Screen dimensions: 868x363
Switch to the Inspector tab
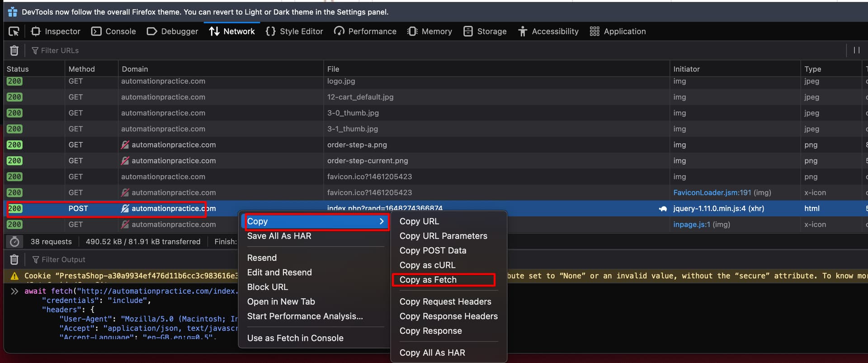coord(56,31)
